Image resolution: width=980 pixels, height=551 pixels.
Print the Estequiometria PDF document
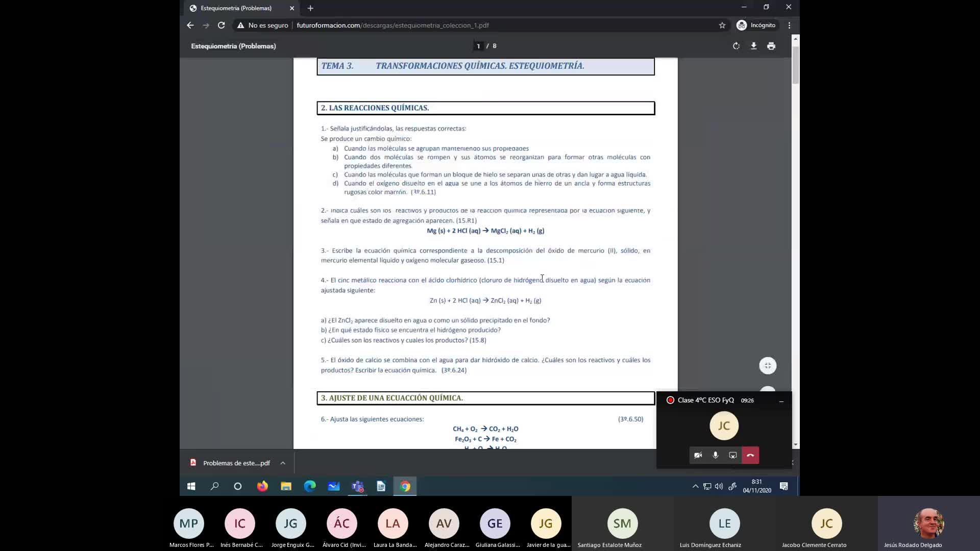pyautogui.click(x=771, y=46)
